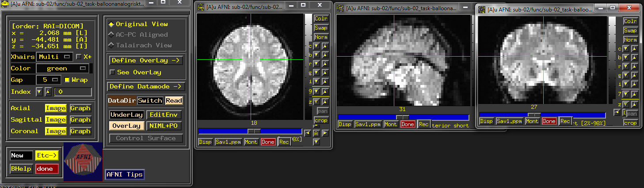This screenshot has width=644, height=188.
Task: Open Disp options in the axial viewer
Action: (x=205, y=142)
